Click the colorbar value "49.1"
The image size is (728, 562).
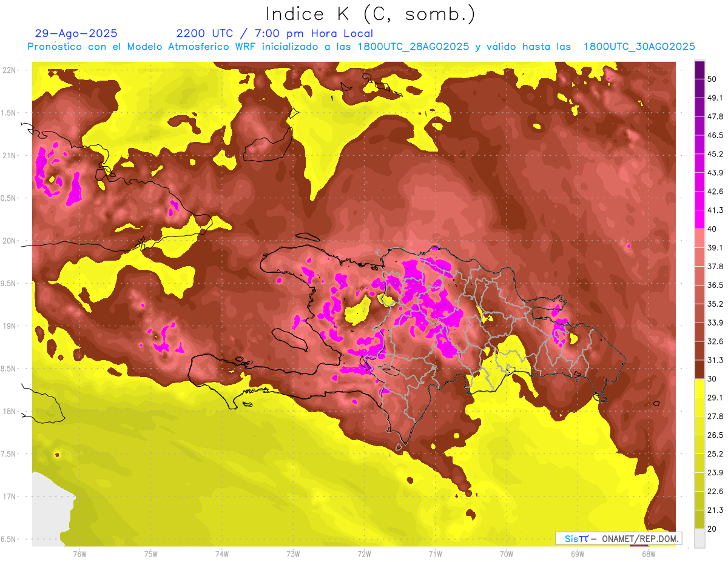pos(715,98)
